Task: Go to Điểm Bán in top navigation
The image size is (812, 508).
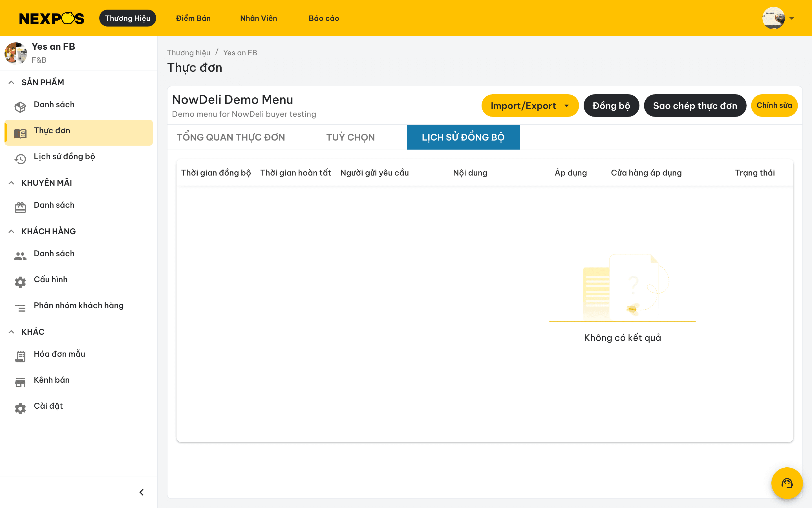Action: 193,18
